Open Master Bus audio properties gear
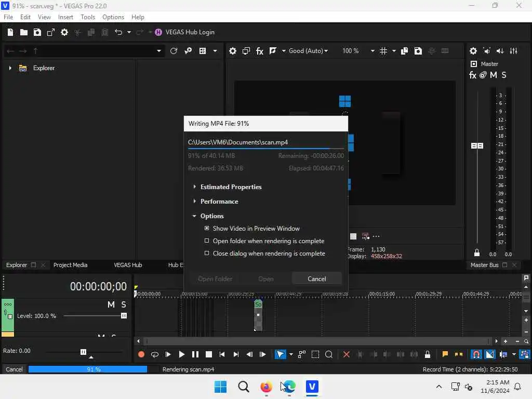Screen dimensions: 532x399 click(x=473, y=51)
